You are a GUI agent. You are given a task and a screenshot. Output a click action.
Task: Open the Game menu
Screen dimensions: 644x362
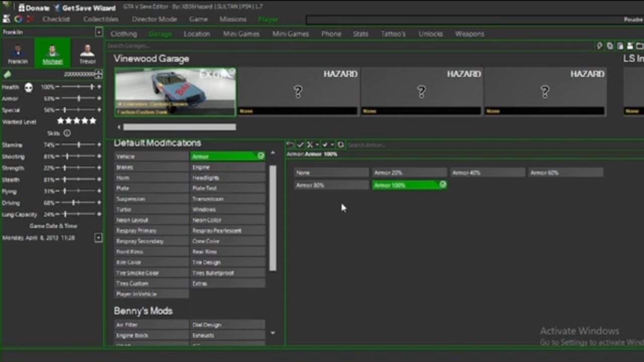199,19
